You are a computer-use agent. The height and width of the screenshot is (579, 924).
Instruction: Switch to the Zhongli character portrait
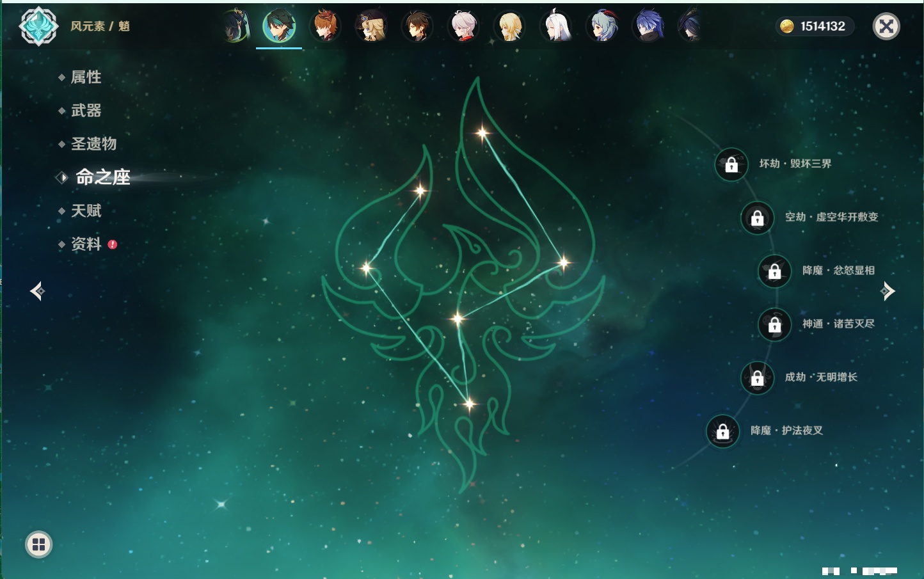(x=417, y=26)
